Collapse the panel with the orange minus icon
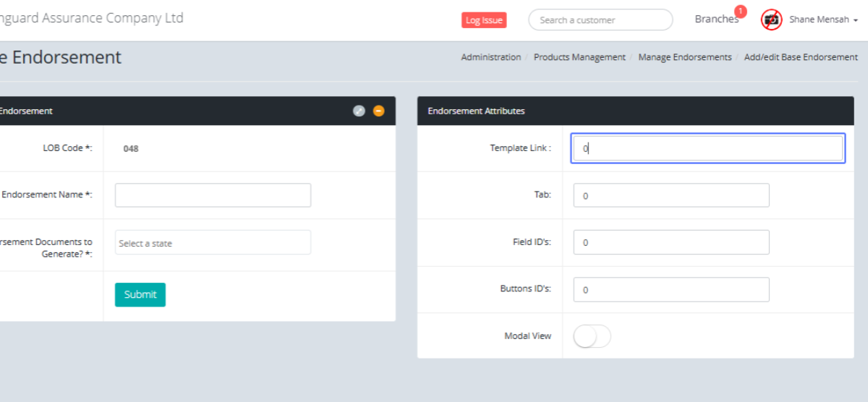868x402 pixels. pos(378,111)
